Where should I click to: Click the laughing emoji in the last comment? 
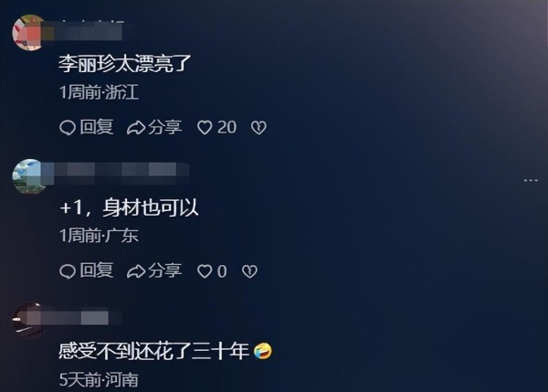click(263, 351)
